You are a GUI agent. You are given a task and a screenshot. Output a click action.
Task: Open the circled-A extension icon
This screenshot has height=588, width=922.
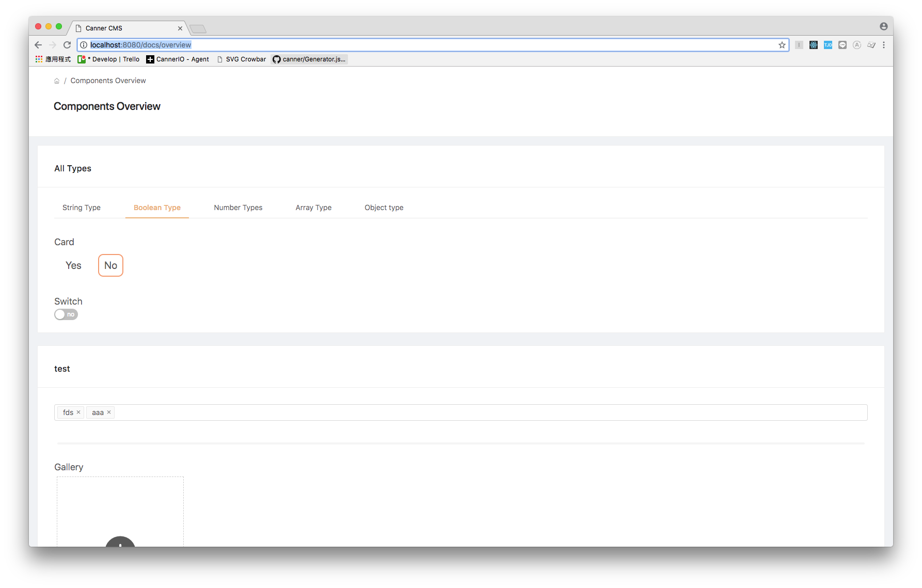pos(857,45)
